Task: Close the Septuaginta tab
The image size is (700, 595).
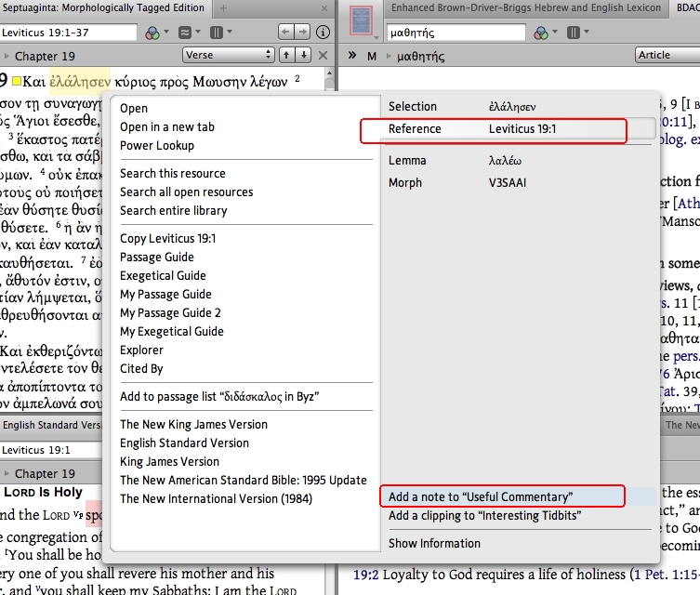Action: point(324,8)
